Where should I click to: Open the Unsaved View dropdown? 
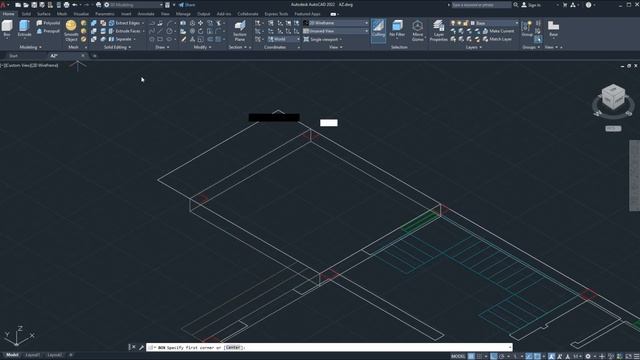pyautogui.click(x=336, y=31)
